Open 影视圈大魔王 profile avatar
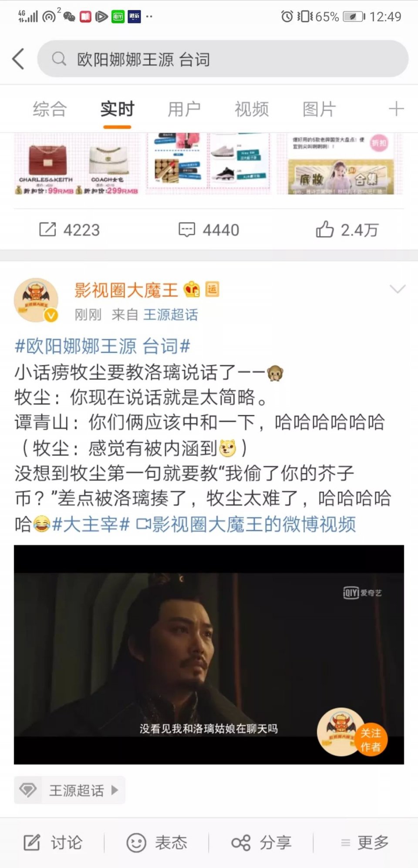 (36, 300)
